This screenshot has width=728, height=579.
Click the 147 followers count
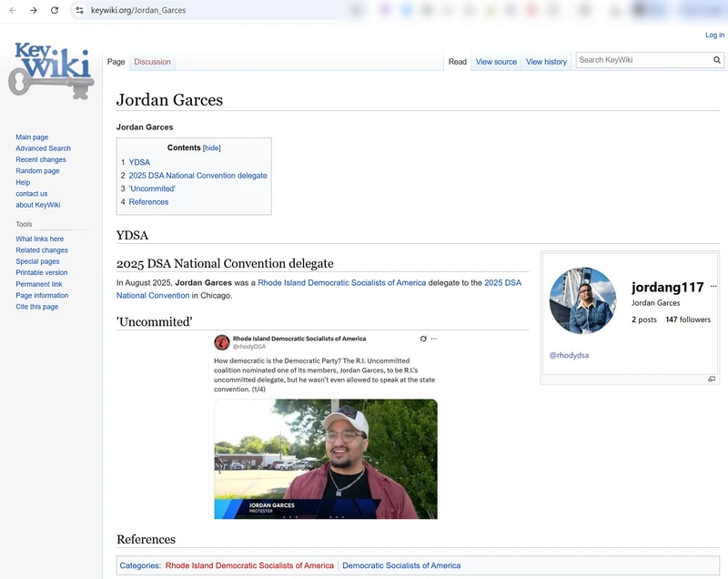pyautogui.click(x=688, y=320)
